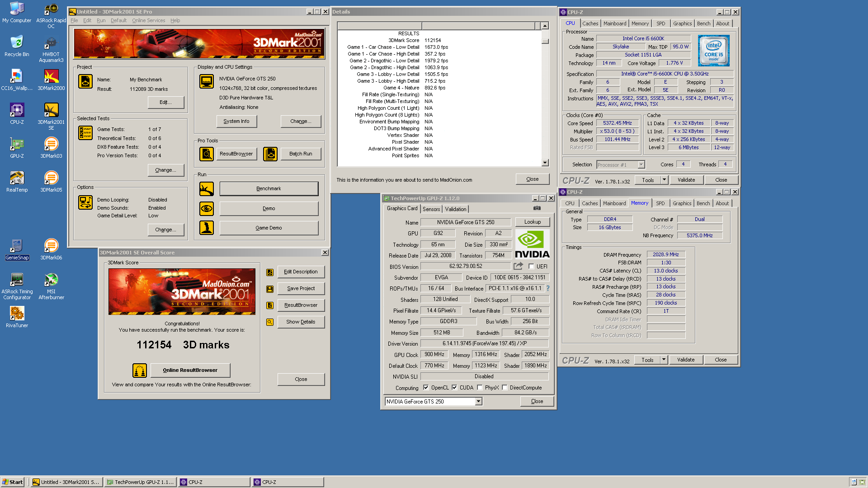The image size is (868, 488).
Task: Open My Computer desktop icon
Action: coord(17,13)
